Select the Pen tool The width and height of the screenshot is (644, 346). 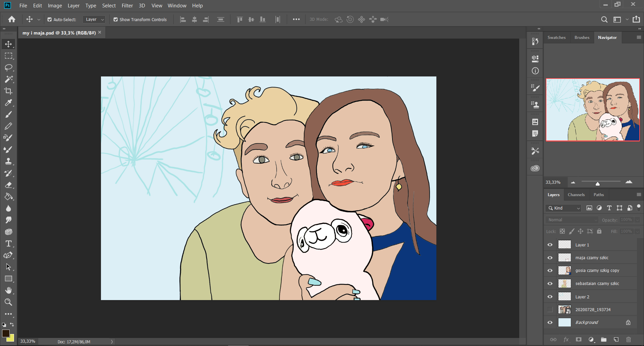click(x=8, y=255)
